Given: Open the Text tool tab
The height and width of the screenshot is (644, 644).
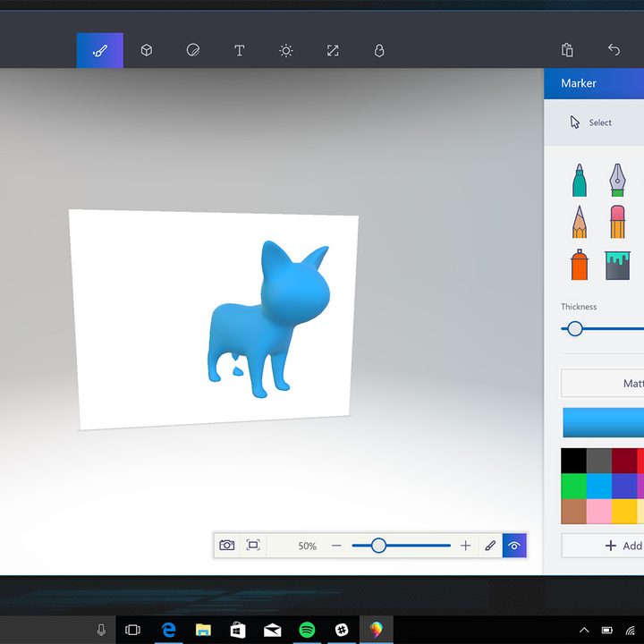Looking at the screenshot, I should click(240, 50).
